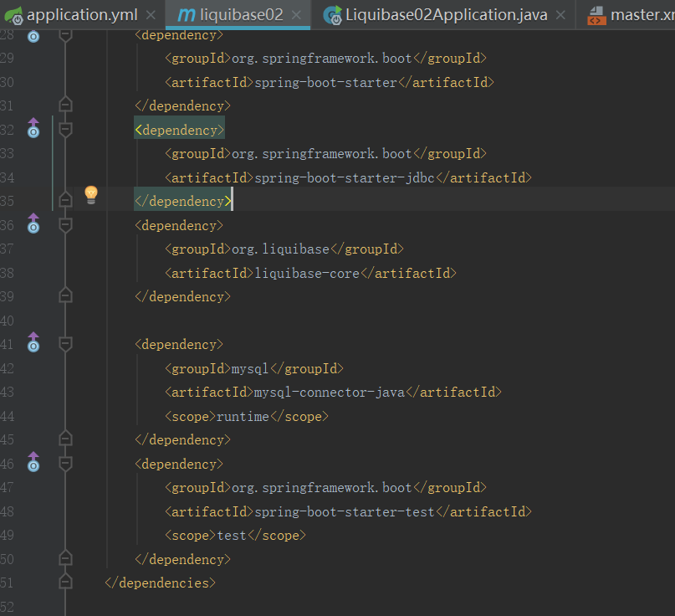The image size is (675, 616).
Task: Click org.springframework.boot groupId on line 47
Action: coord(321,488)
